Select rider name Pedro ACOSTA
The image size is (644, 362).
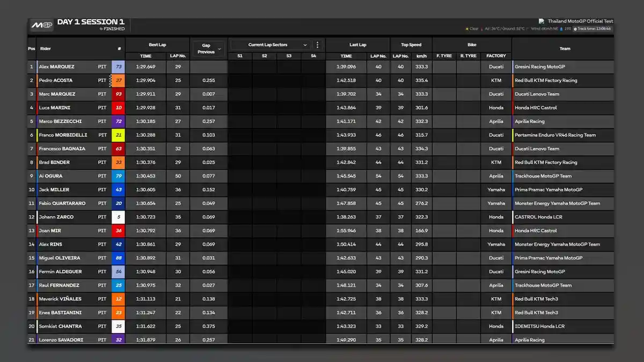tap(56, 80)
